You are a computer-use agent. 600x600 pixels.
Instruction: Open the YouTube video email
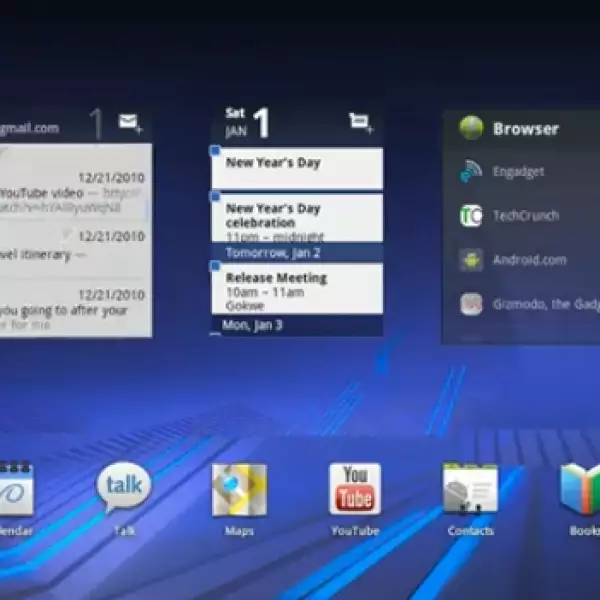pyautogui.click(x=76, y=193)
